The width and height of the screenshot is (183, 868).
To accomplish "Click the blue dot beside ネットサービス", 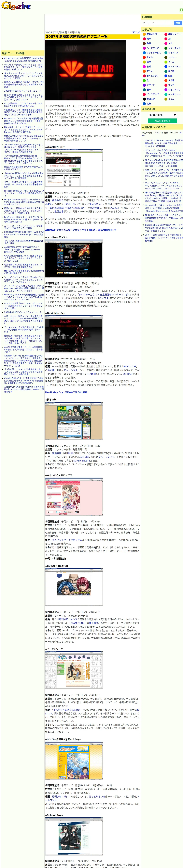I will point(144,53).
